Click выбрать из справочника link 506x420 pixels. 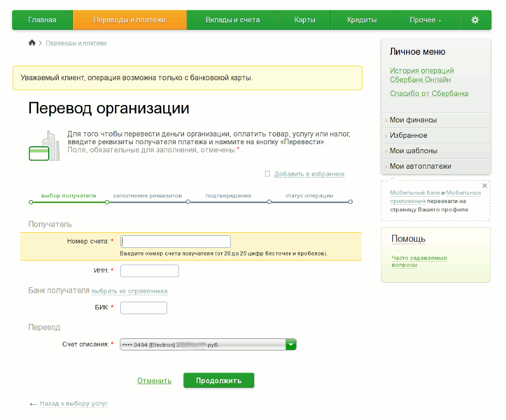tap(130, 291)
